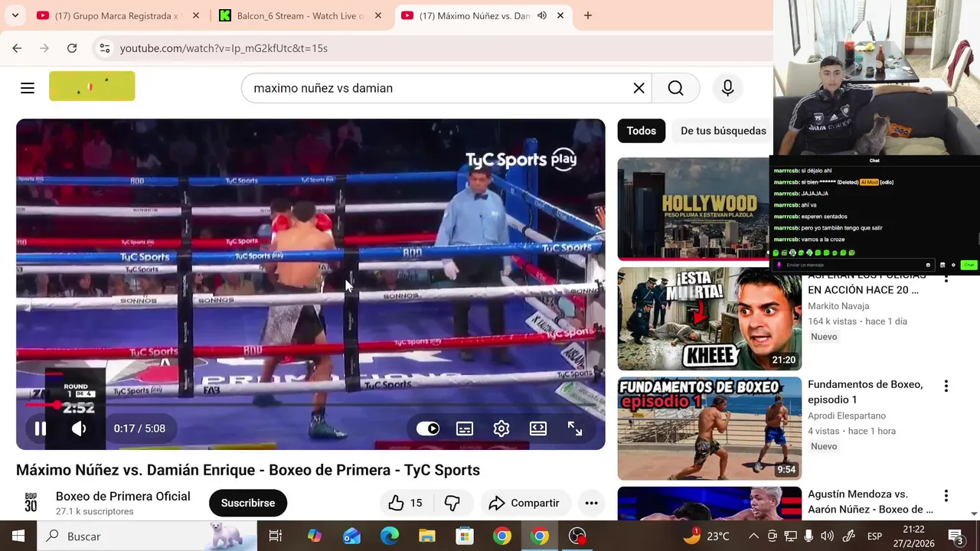The width and height of the screenshot is (980, 551).
Task: Open the YouTube hamburger guide menu
Action: (x=28, y=88)
